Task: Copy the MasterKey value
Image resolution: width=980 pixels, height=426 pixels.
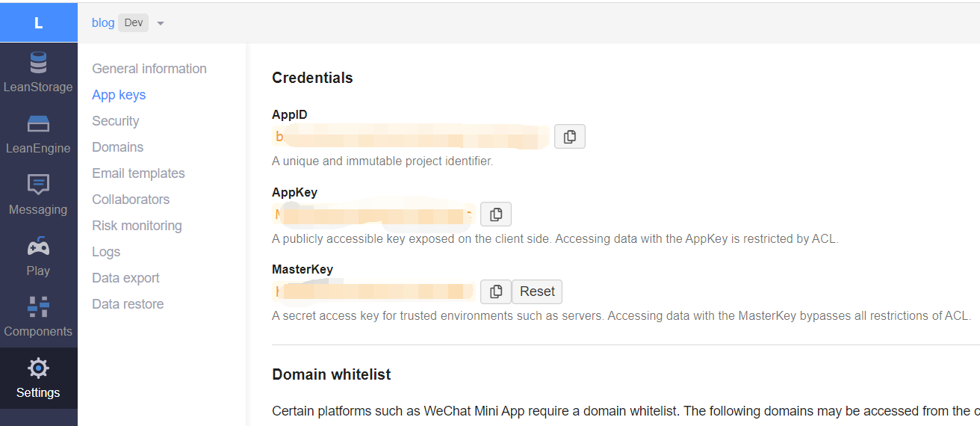Action: 496,291
